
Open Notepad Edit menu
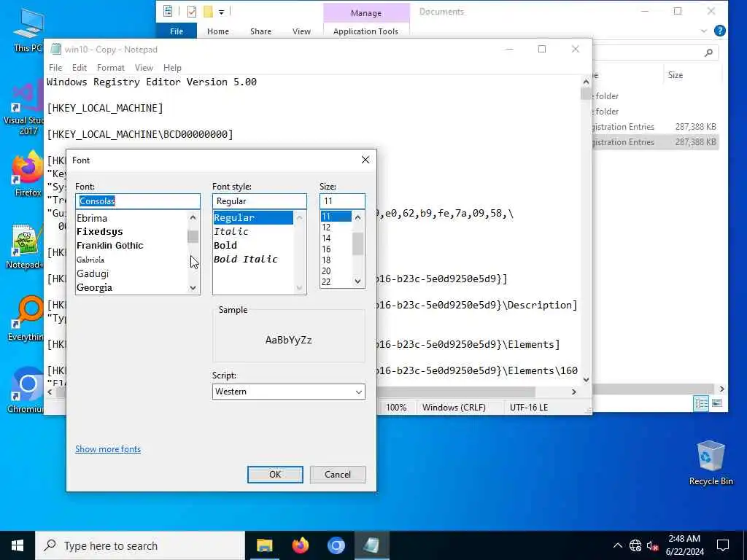79,68
